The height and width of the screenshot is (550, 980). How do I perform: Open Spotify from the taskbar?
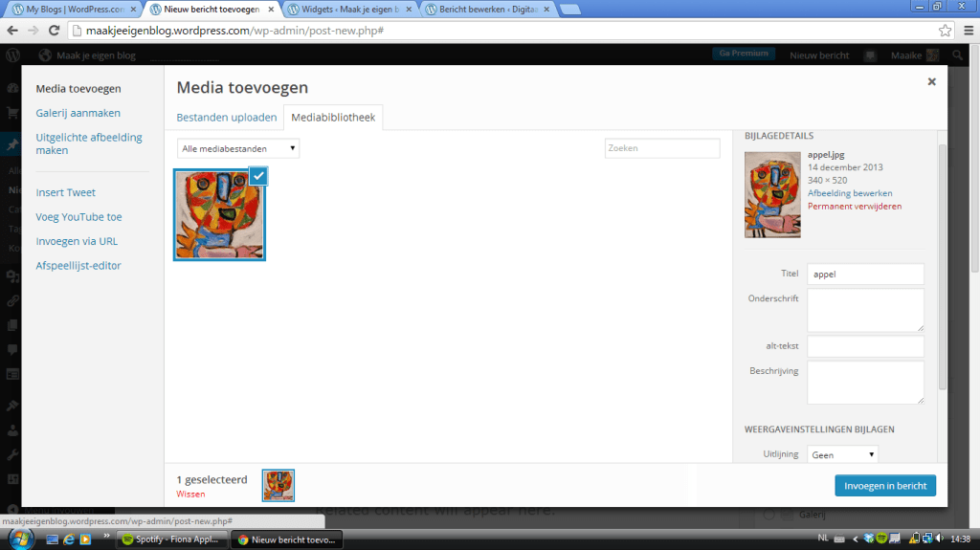(x=170, y=539)
